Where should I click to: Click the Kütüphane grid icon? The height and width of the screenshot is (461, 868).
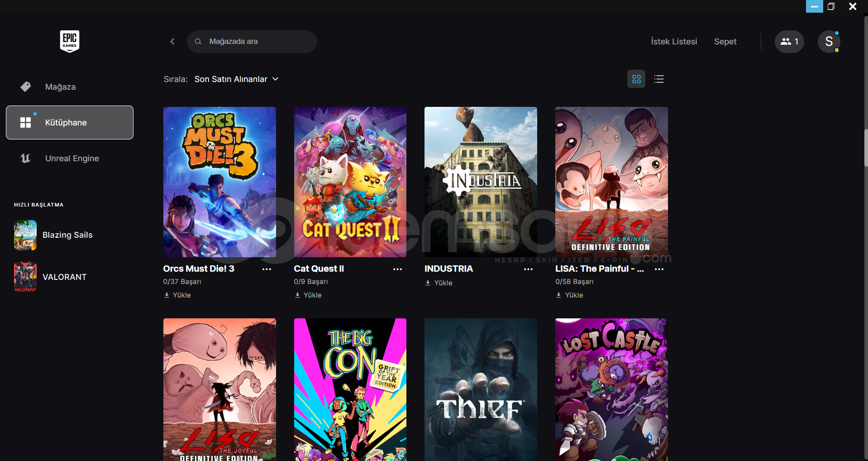click(26, 122)
